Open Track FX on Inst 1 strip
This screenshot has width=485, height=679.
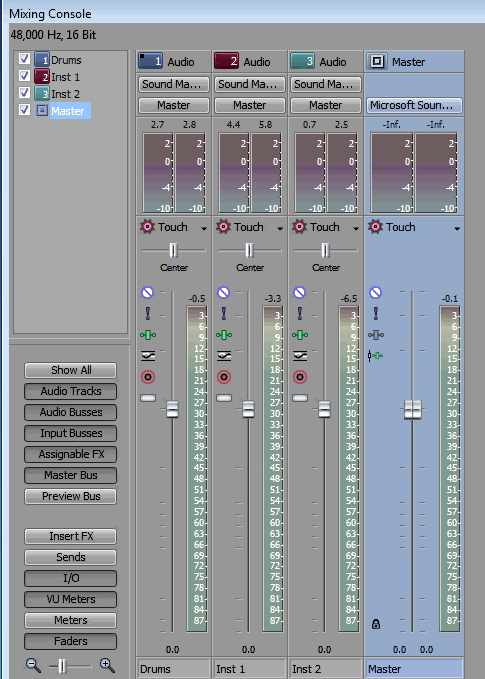(x=224, y=335)
